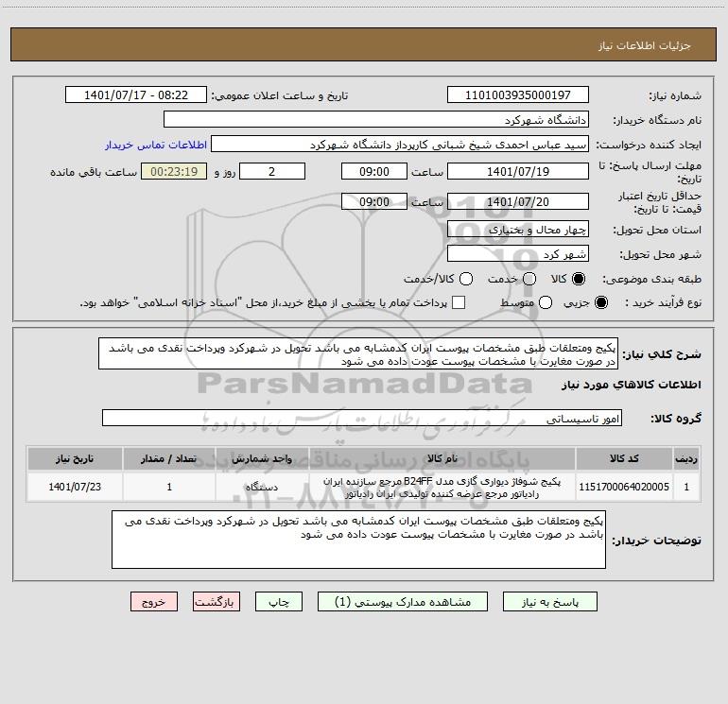
Task: Choose the جزیی purchase type radio
Action: [600, 302]
